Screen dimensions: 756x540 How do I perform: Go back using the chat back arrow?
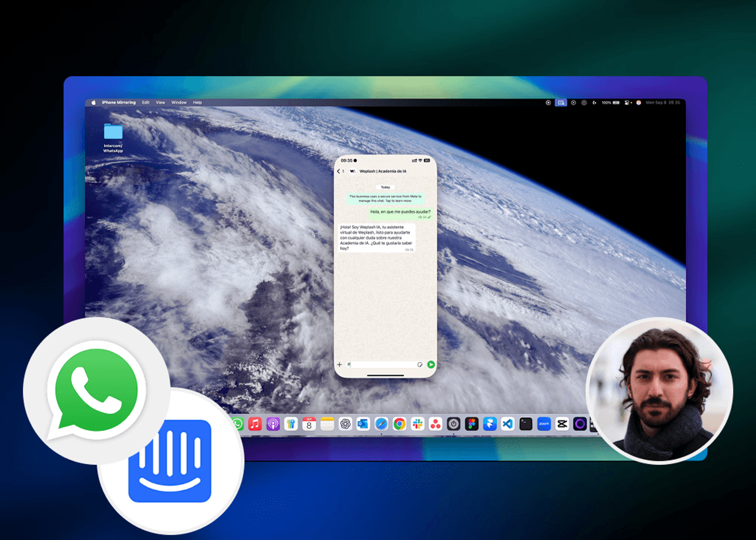pos(338,171)
